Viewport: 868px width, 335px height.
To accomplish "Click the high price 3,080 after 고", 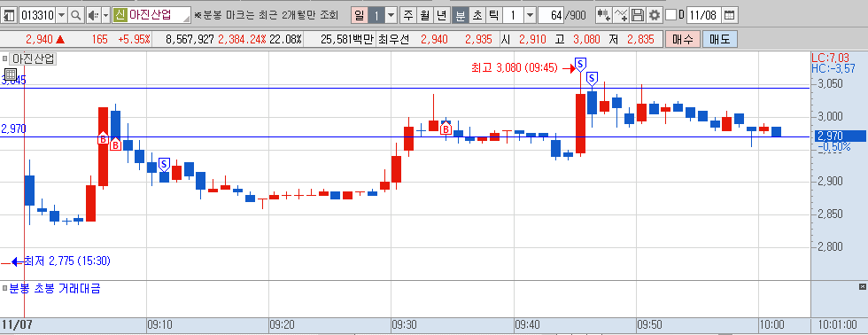I will [586, 39].
